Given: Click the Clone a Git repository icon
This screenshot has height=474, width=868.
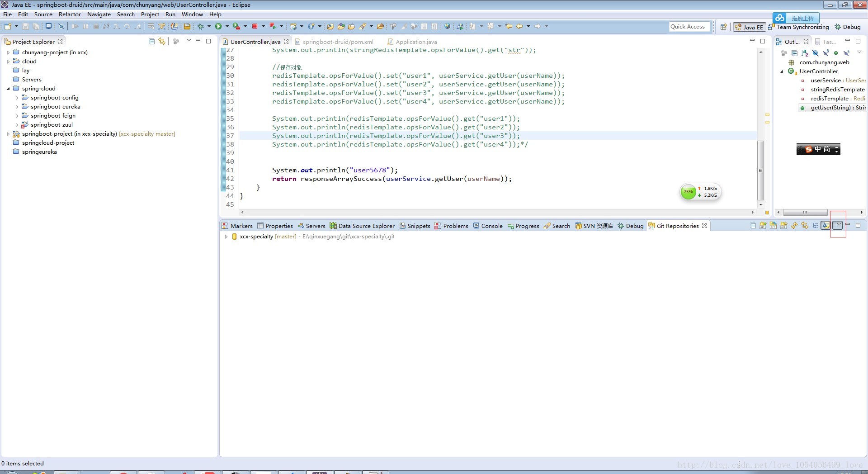Looking at the screenshot, I should click(773, 226).
